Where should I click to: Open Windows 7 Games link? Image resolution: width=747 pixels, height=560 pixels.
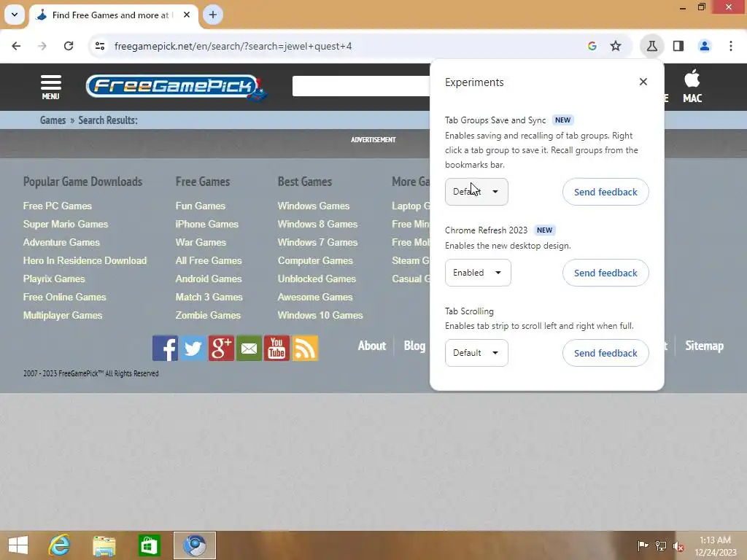coord(318,242)
